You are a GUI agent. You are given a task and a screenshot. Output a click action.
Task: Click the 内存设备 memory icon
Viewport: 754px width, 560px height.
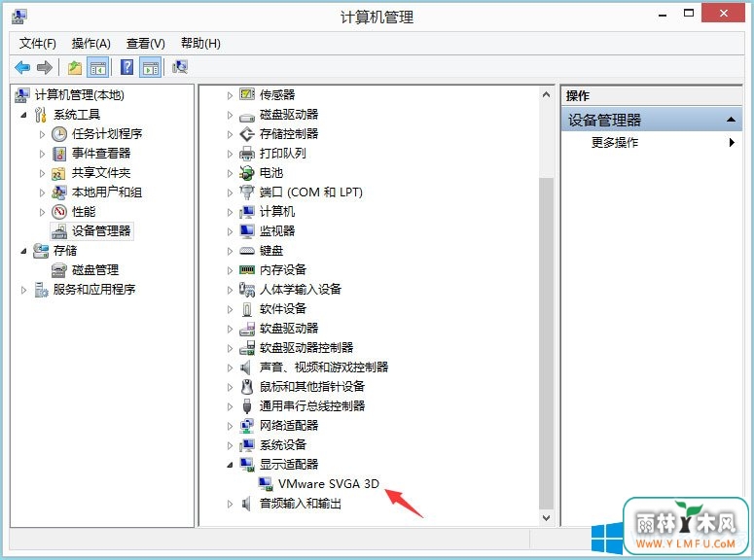[247, 270]
